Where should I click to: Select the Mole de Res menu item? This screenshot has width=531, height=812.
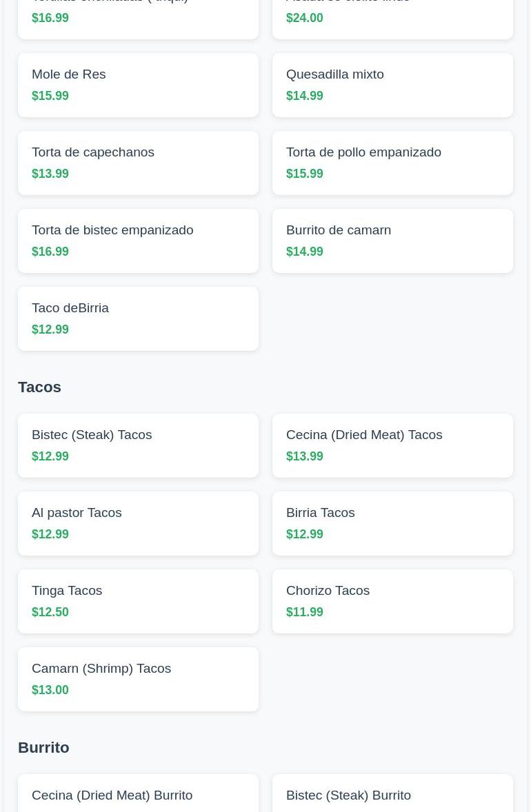tap(138, 85)
